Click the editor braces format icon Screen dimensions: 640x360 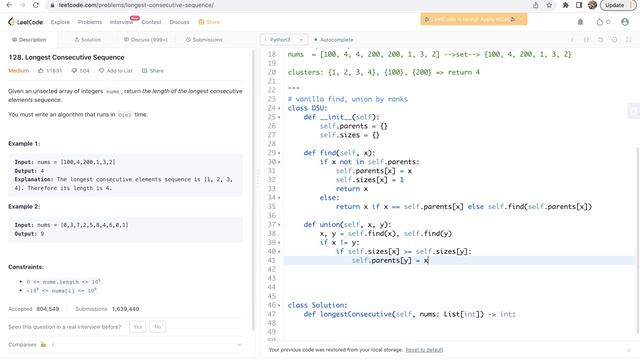(586, 40)
